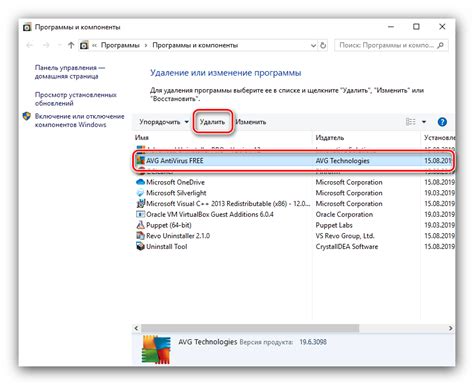Click the scroll right arrow
Image resolution: width=474 pixels, height=385 pixels.
tap(450, 328)
